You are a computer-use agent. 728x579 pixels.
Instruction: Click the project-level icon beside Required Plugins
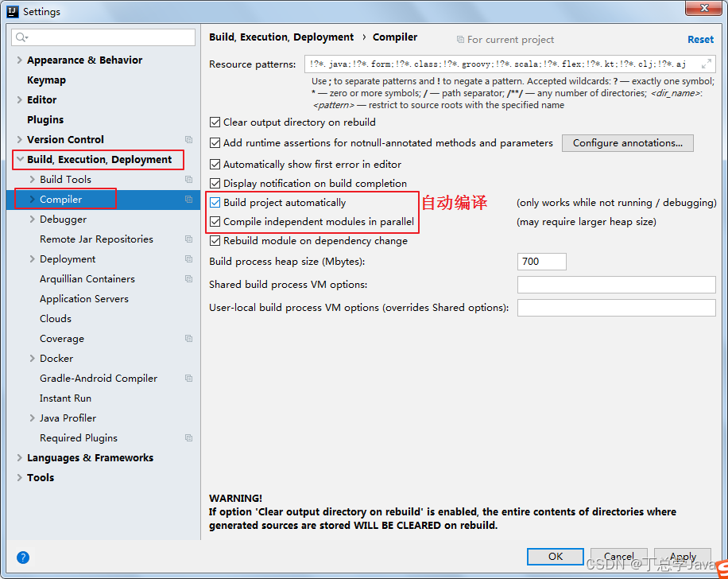point(188,437)
